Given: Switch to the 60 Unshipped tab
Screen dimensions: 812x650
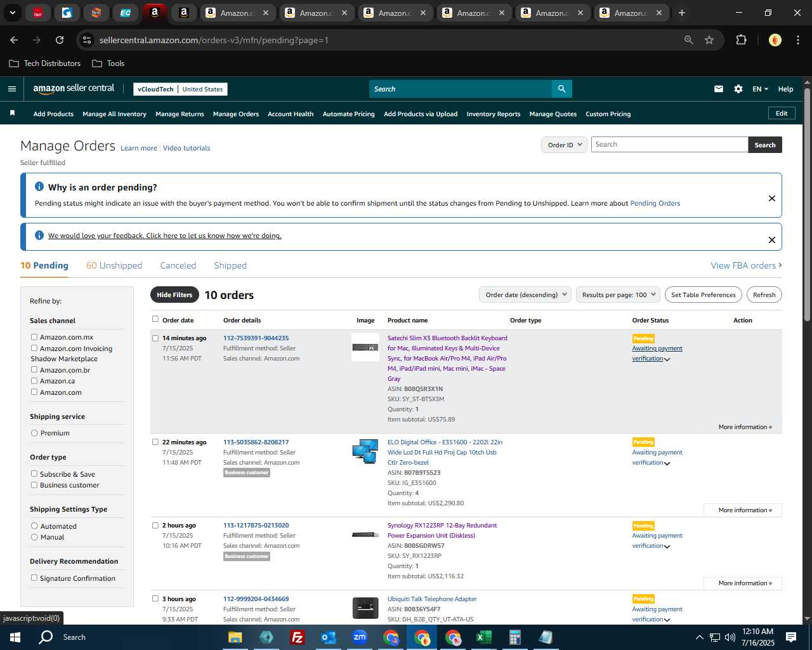Looking at the screenshot, I should click(114, 265).
